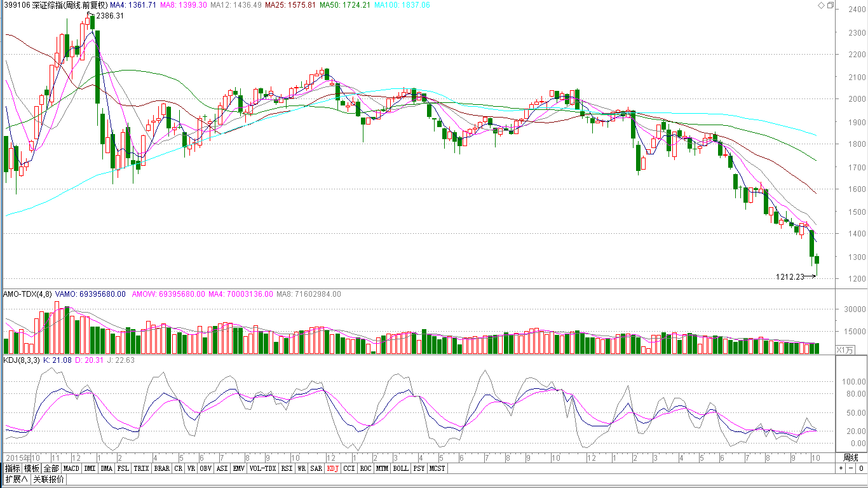This screenshot has height=488, width=868.
Task: Click the plus zoom-in button
Action: coord(841,468)
